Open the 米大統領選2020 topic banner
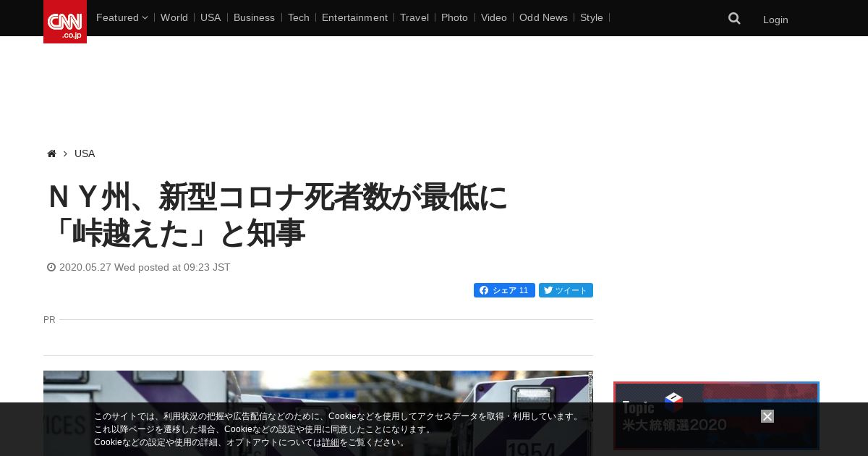 coord(716,416)
